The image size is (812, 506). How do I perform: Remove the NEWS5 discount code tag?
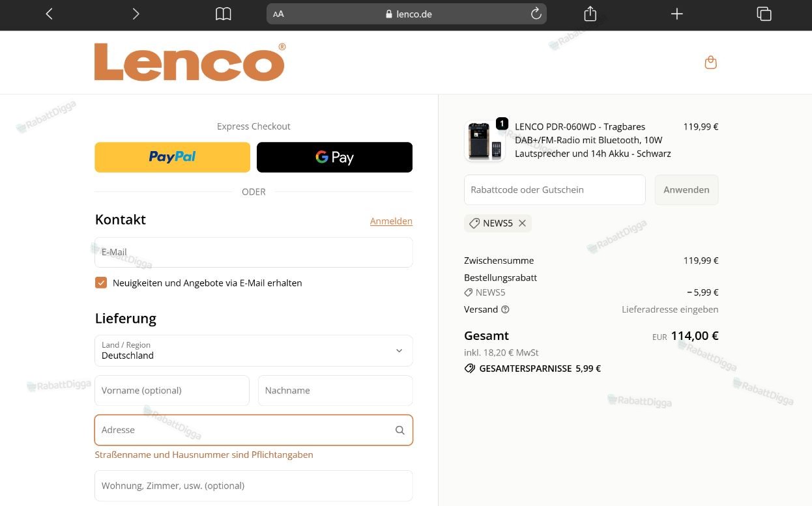522,223
